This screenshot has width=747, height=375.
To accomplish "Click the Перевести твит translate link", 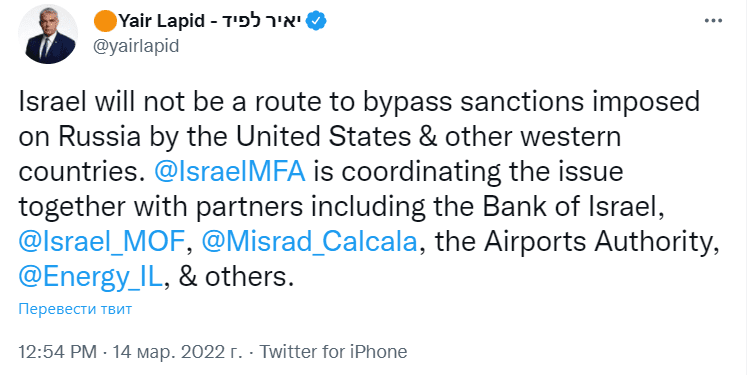I will coord(75,309).
